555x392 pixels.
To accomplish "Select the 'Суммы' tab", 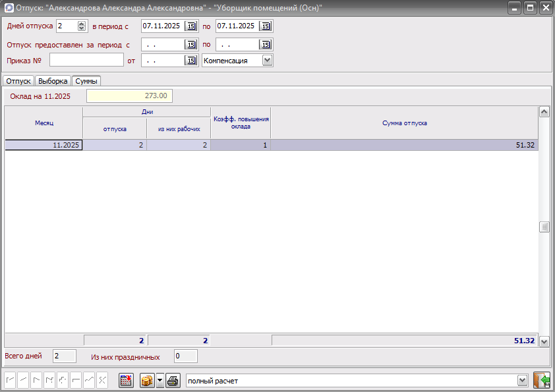I will (x=87, y=81).
